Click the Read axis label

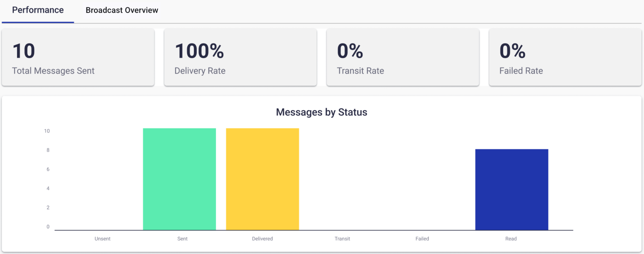click(511, 239)
